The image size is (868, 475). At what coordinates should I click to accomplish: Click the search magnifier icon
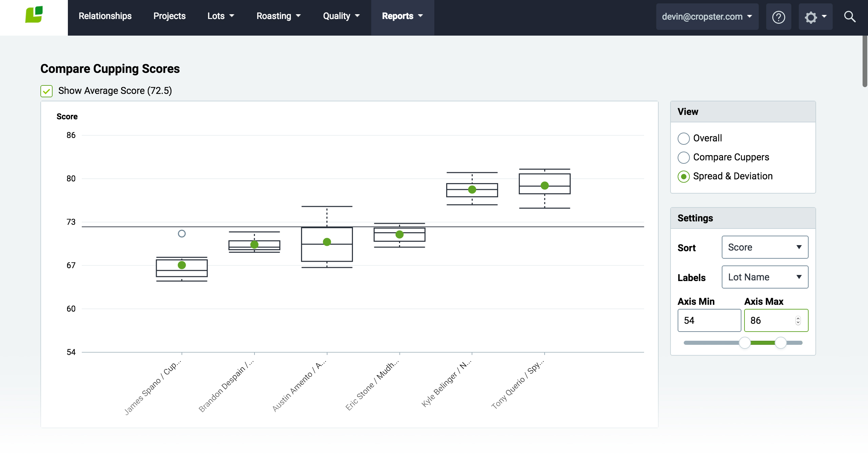[850, 17]
